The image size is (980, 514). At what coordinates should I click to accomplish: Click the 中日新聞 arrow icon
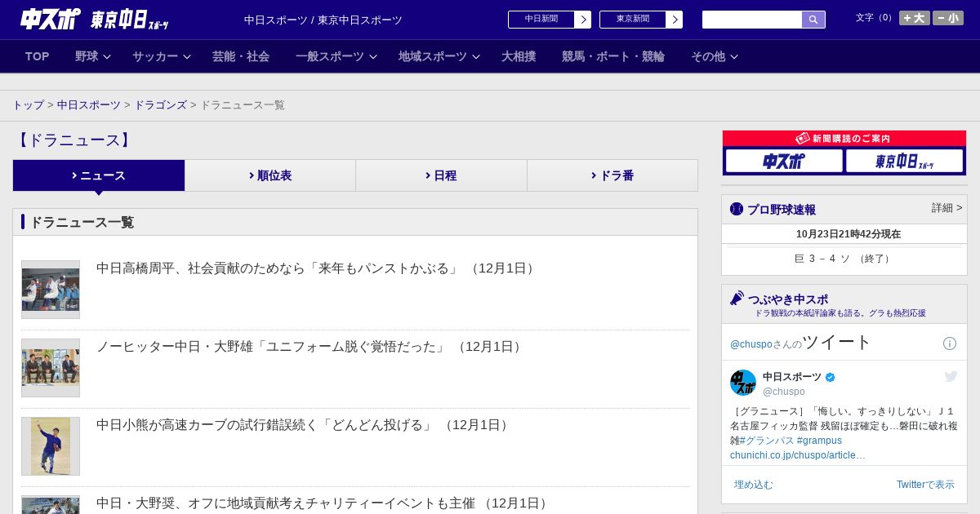click(x=583, y=20)
